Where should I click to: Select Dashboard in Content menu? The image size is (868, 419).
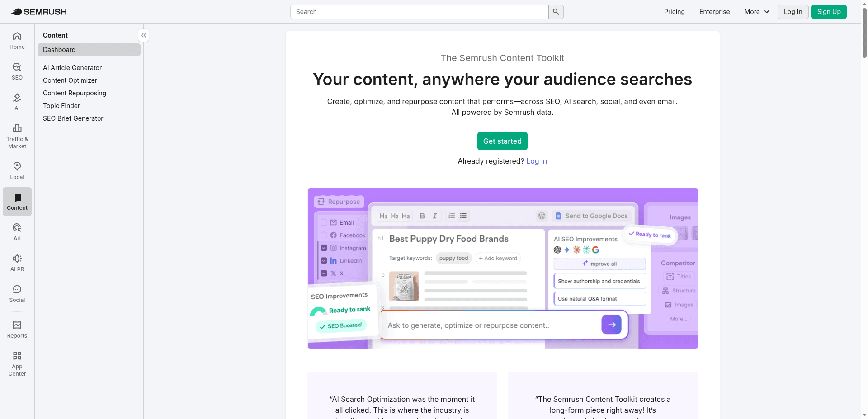point(89,50)
